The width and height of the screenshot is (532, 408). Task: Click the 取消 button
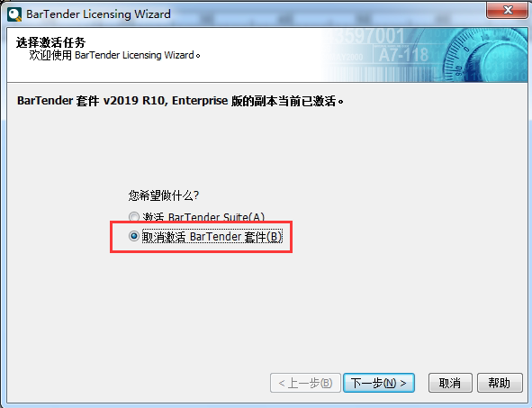point(450,383)
